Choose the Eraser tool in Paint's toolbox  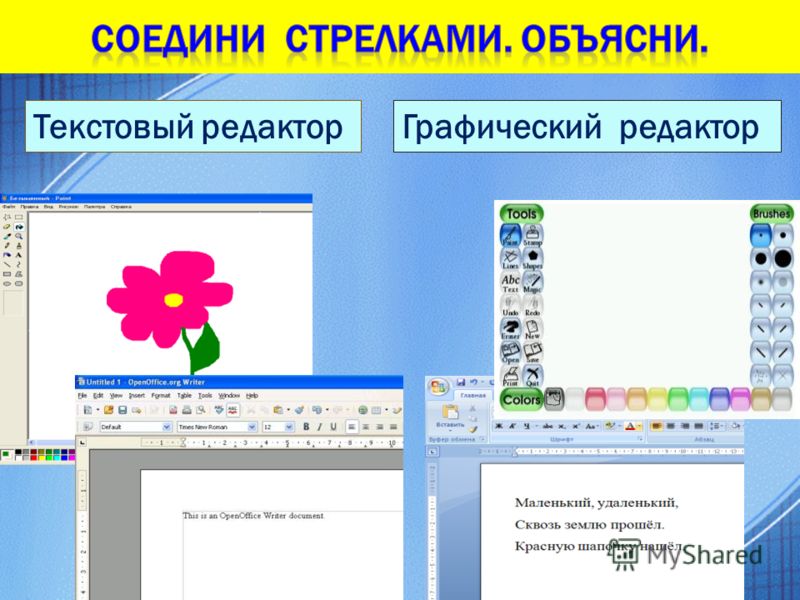(x=7, y=227)
